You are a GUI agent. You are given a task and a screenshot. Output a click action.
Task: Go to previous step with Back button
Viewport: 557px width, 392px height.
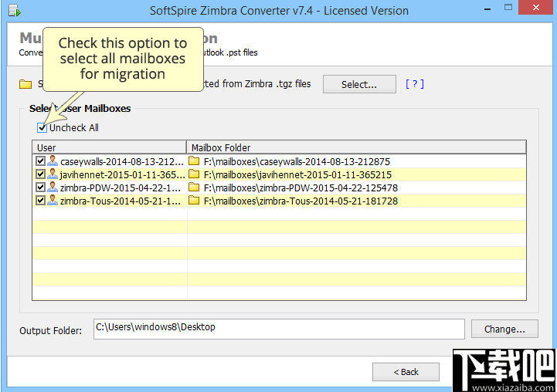click(406, 372)
